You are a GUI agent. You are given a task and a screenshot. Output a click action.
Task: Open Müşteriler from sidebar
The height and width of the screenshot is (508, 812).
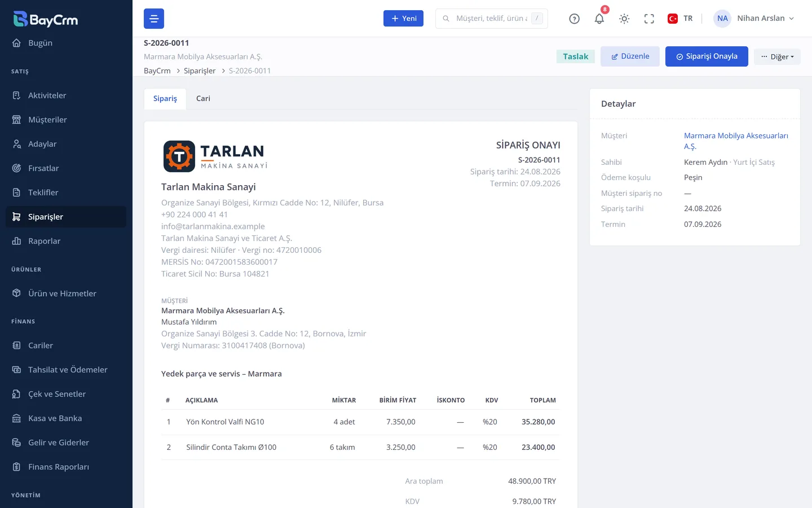pos(66,120)
